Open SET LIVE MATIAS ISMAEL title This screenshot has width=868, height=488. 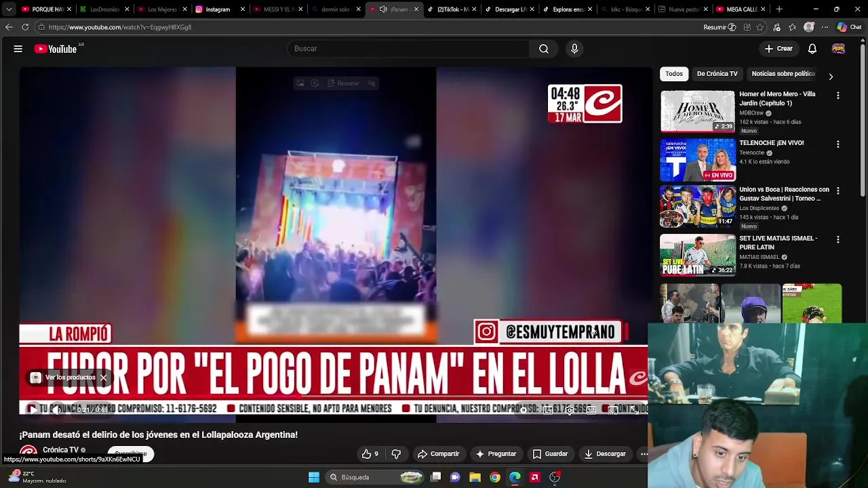click(778, 243)
